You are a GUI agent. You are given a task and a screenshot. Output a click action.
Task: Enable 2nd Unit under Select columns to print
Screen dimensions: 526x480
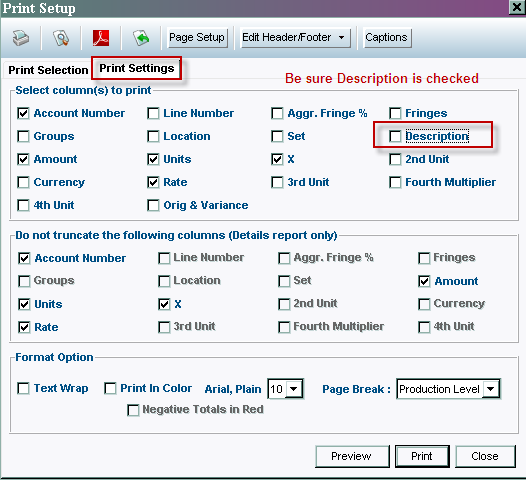tap(395, 159)
